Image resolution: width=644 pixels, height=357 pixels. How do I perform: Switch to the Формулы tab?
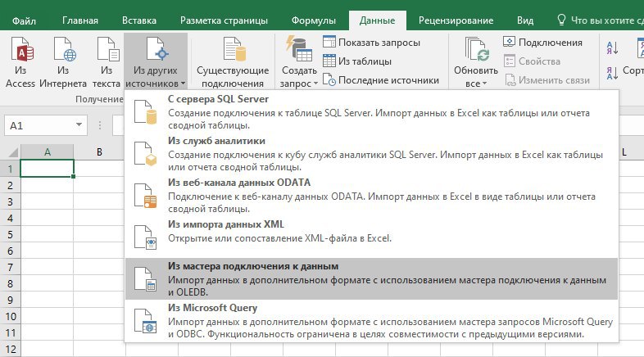313,20
